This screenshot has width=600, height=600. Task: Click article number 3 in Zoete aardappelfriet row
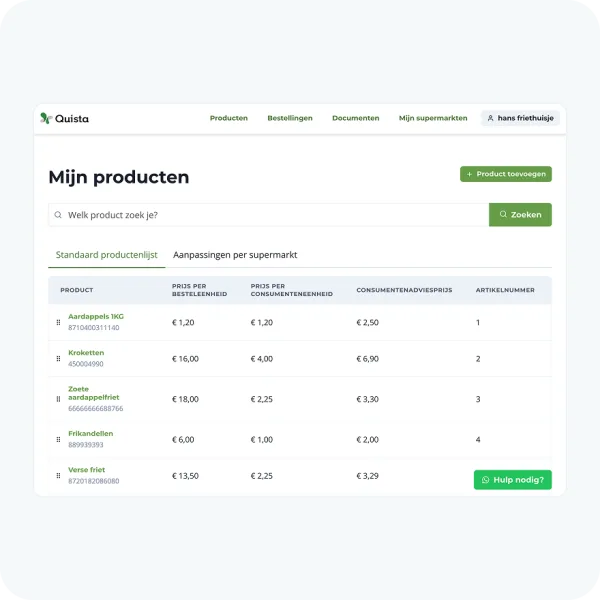click(x=478, y=399)
